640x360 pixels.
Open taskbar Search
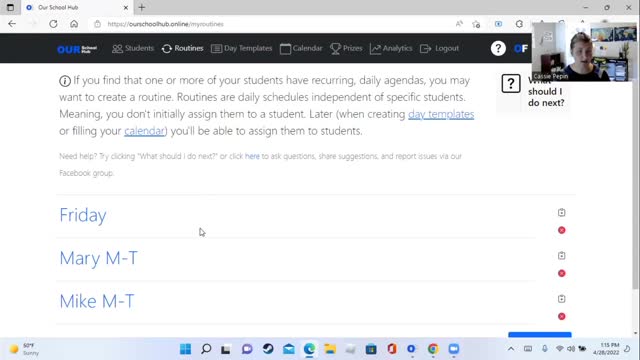[206, 349]
